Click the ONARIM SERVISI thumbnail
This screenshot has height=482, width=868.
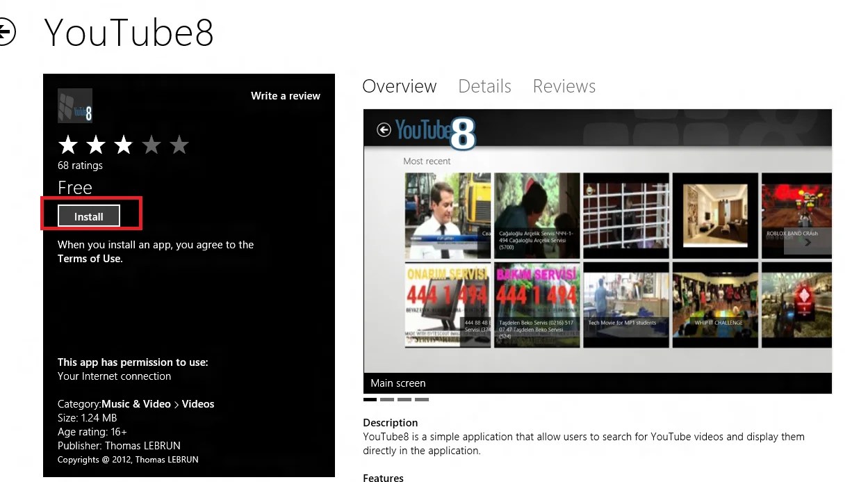[x=448, y=305]
